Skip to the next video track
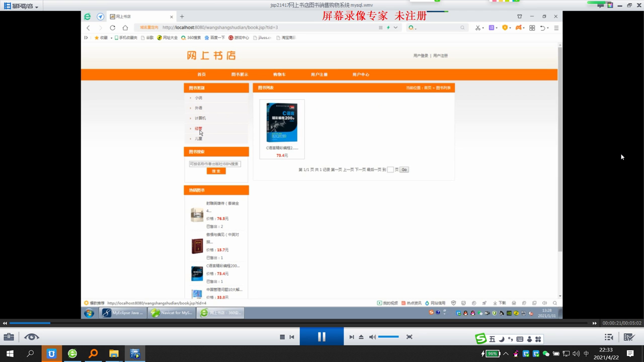Screen dimensions: 644x362 coord(351,337)
